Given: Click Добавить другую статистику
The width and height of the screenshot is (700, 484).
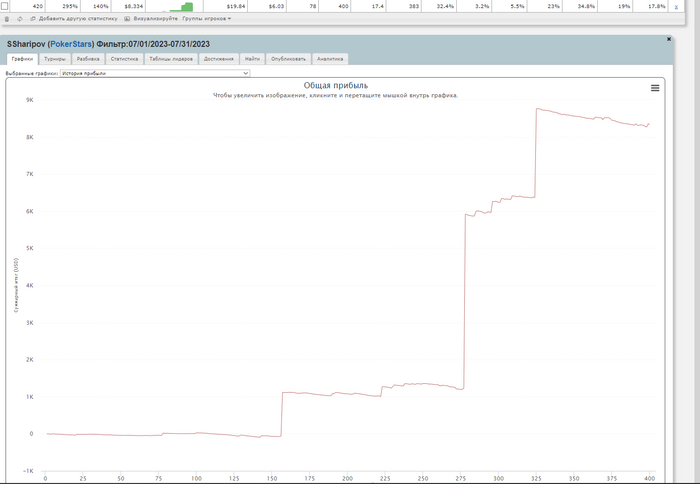Looking at the screenshot, I should point(78,19).
